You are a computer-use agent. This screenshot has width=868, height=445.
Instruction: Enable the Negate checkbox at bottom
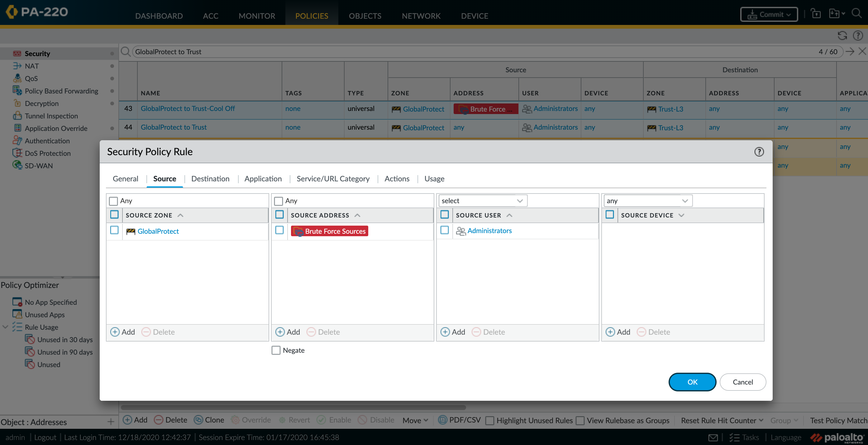276,350
